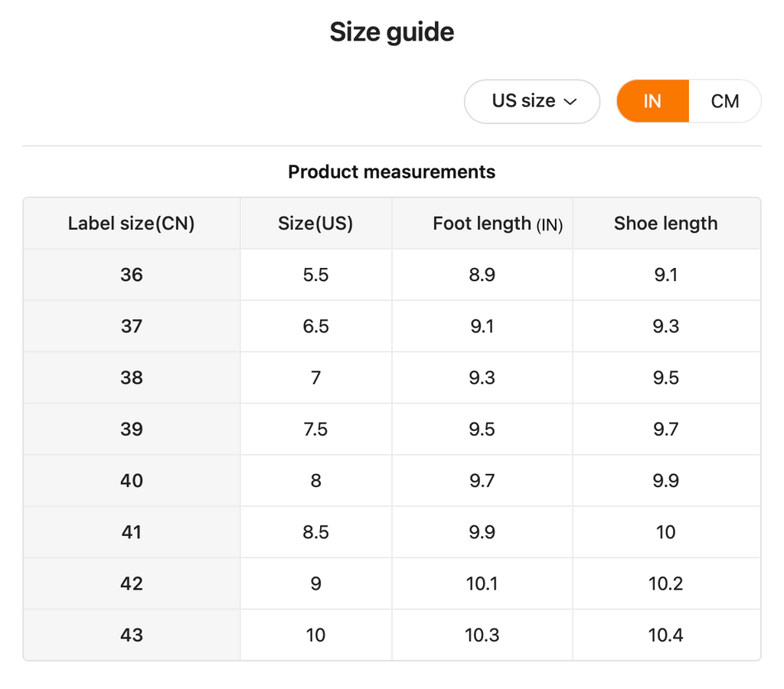This screenshot has height=689, width=784.
Task: Select the label size 43 cell
Action: [131, 635]
